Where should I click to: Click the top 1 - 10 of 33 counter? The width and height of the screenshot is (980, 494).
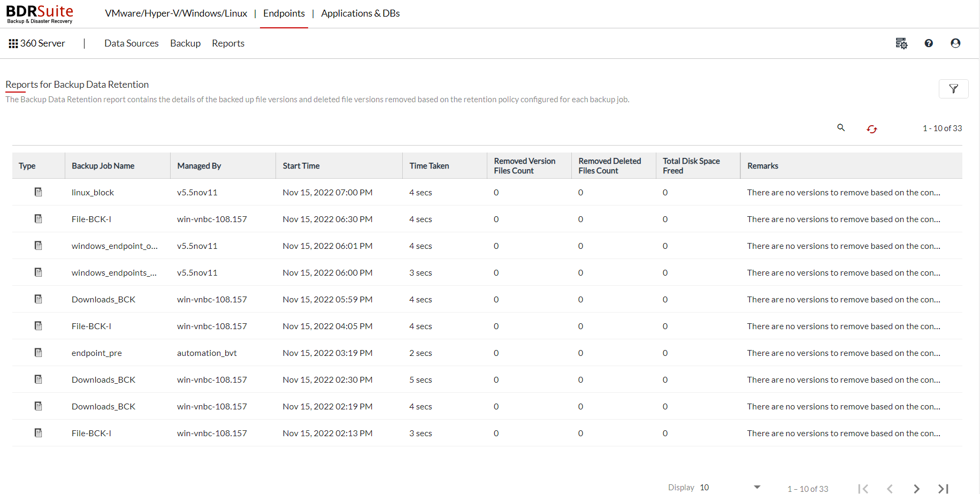pos(942,128)
